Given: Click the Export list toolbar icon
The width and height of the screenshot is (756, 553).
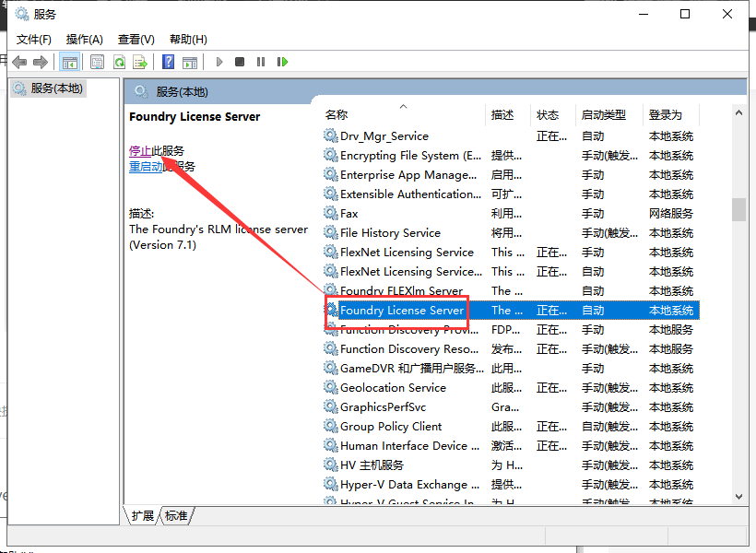Looking at the screenshot, I should pyautogui.click(x=140, y=62).
